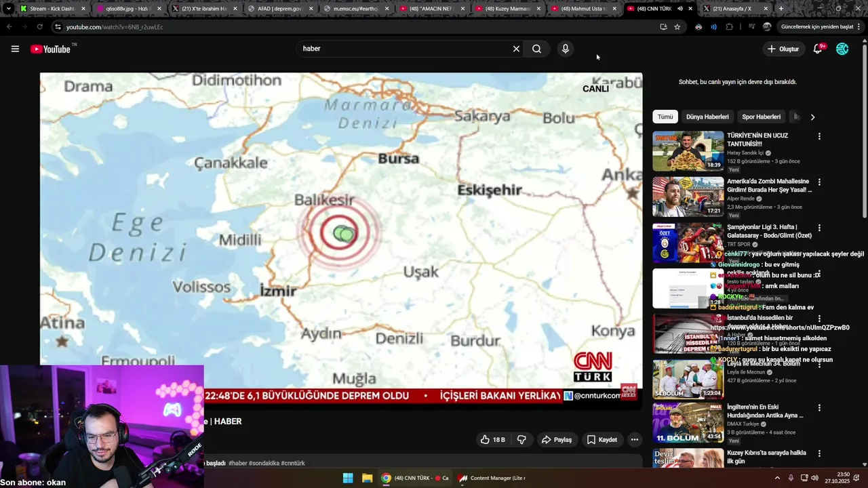The width and height of the screenshot is (868, 488).
Task: Click the Oluştur create button
Action: click(783, 49)
